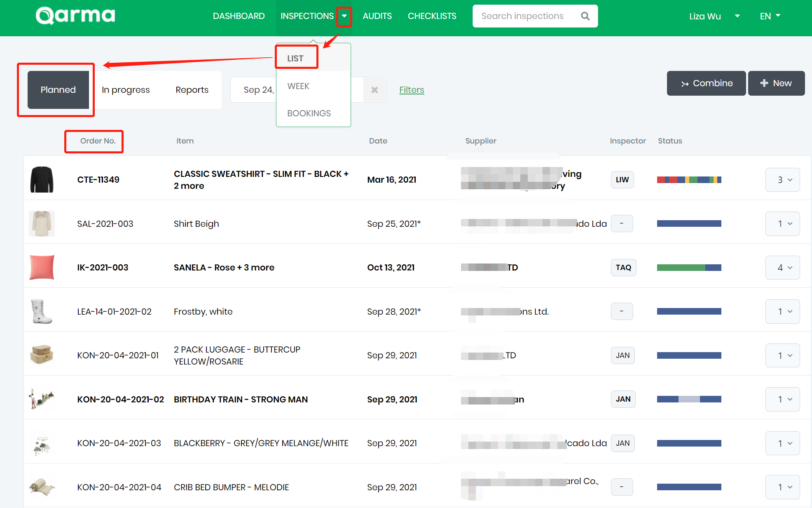Expand the 3-count dropdown for CTE-11349

782,180
